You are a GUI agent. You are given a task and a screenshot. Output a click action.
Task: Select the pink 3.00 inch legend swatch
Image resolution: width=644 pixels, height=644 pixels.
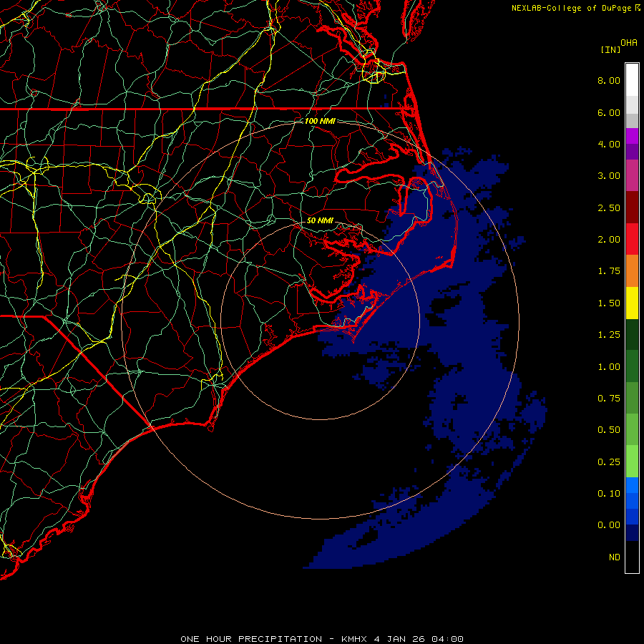tap(632, 176)
